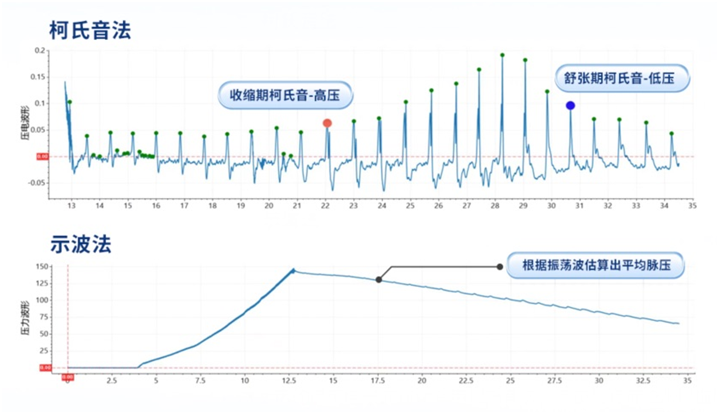The height and width of the screenshot is (414, 719).
Task: Click the 收缩期柯氏音-高压 callout label
Action: tap(281, 96)
